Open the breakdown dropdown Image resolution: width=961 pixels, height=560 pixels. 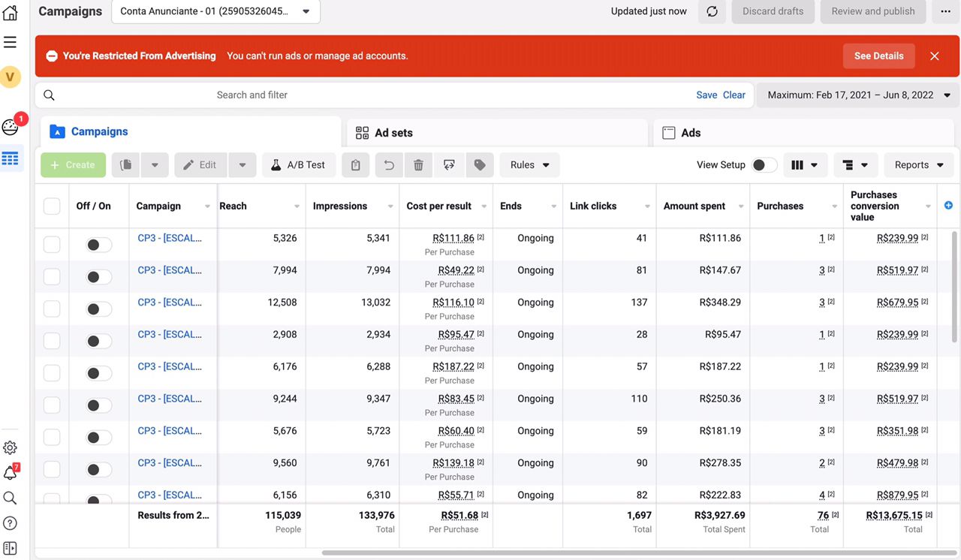tap(856, 165)
